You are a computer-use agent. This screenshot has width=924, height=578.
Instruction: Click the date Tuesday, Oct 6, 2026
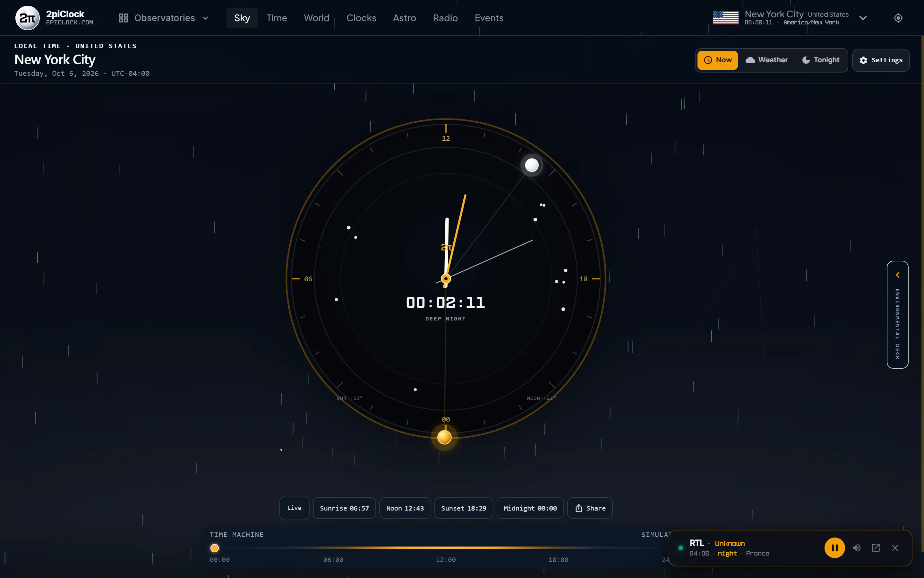(56, 74)
